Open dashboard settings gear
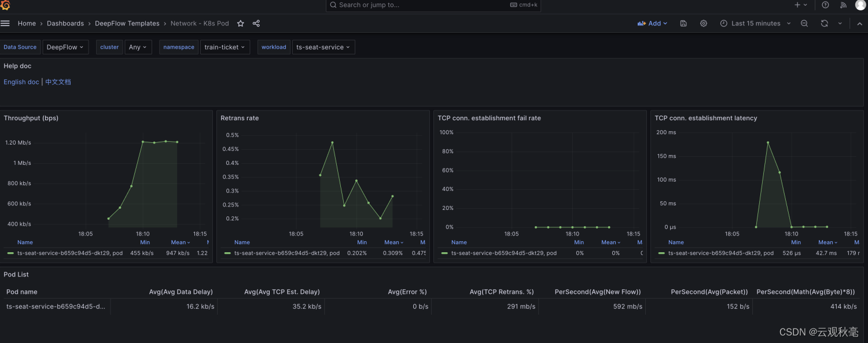Screen dimensions: 868x343 click(704, 24)
